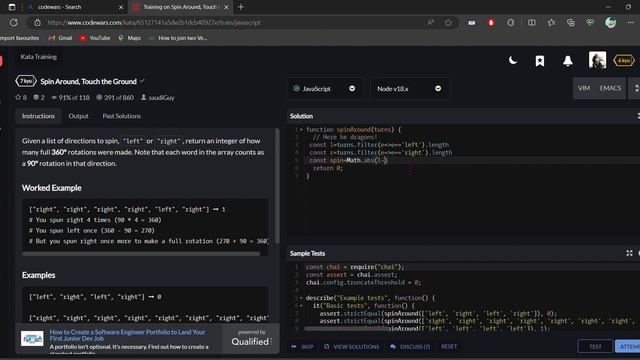640x360 pixels.
Task: Collapse the describe block fold arrow
Action: [x=301, y=298]
